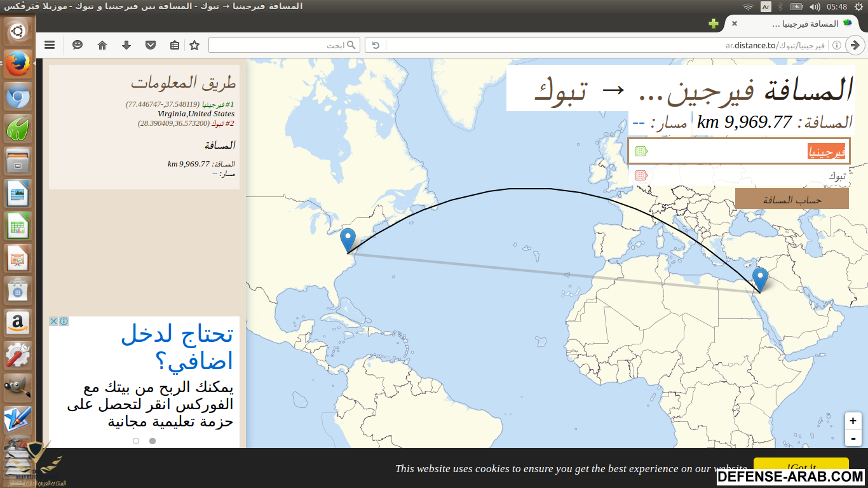The height and width of the screenshot is (488, 868).
Task: Click the reload page button
Action: (376, 45)
